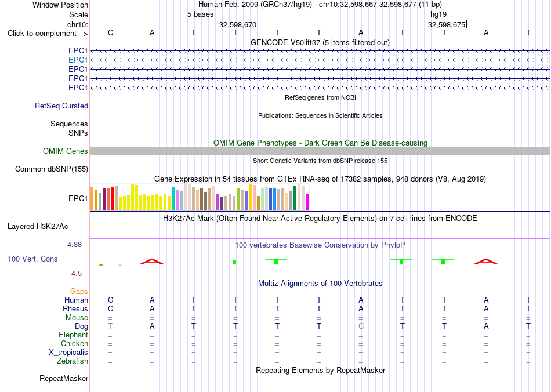Click the RepeatMasker track label
Screen dimensions: 551x392
[x=64, y=378]
